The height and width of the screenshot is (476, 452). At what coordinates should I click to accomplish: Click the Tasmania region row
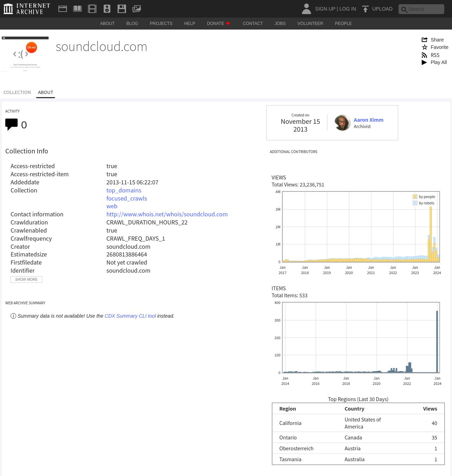(358, 459)
